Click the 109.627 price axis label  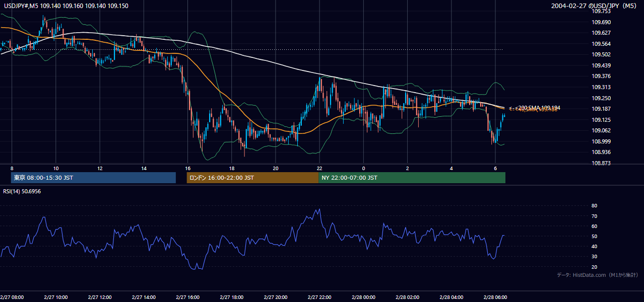[601, 33]
